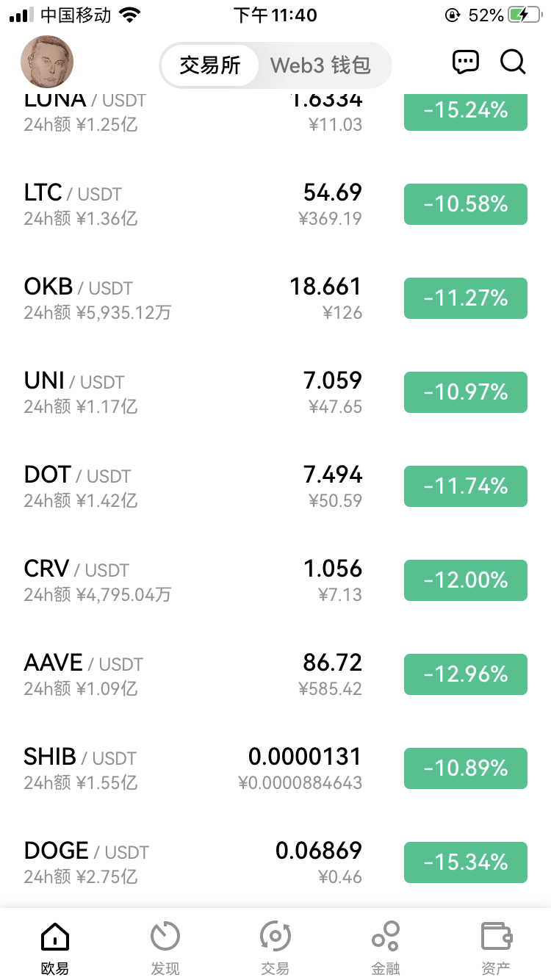The image size is (551, 980).
Task: Tap the LUNA -15.24% change button
Action: coord(466,112)
